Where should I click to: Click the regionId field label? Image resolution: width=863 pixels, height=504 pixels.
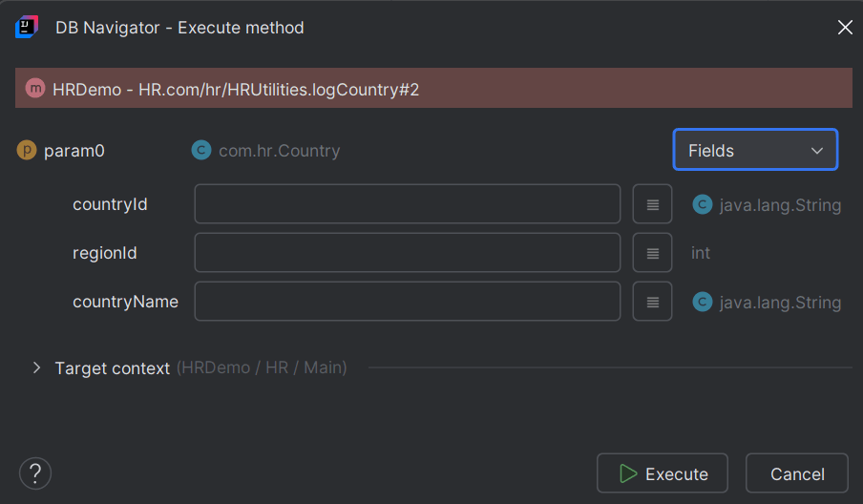pyautogui.click(x=105, y=253)
